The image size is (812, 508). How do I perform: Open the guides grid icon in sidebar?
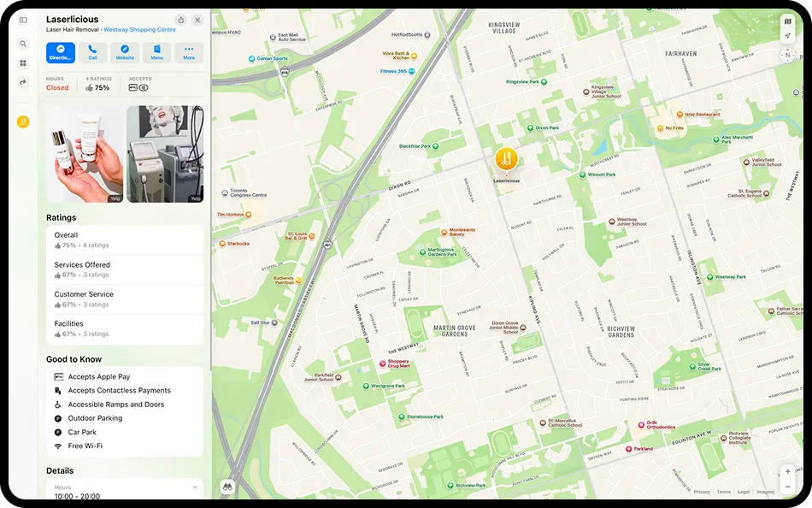pos(23,63)
